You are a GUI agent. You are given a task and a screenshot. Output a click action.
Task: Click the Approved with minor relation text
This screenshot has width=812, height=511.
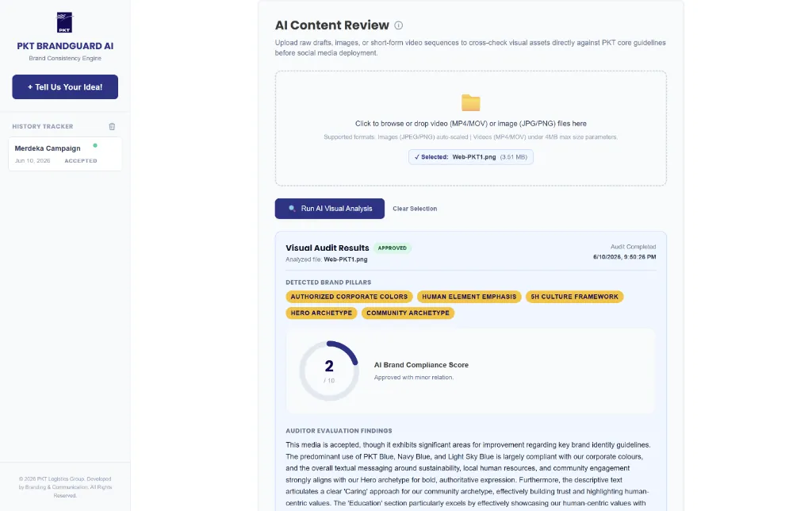pyautogui.click(x=414, y=377)
